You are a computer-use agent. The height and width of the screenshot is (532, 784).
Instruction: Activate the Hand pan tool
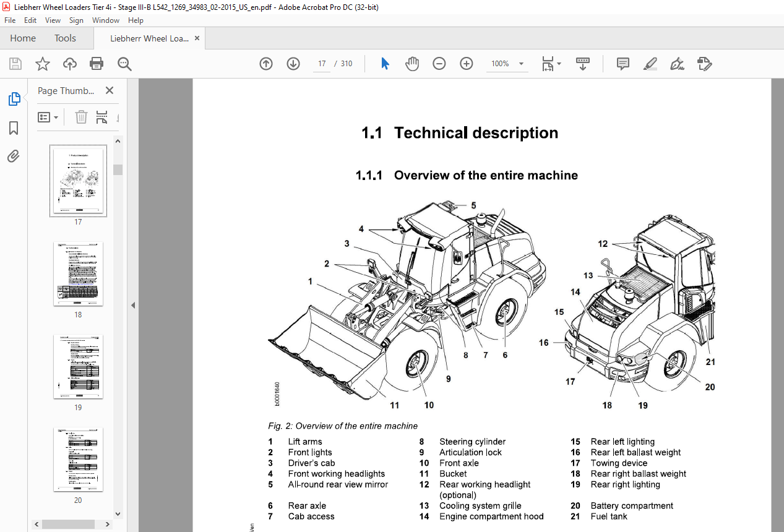pyautogui.click(x=412, y=64)
